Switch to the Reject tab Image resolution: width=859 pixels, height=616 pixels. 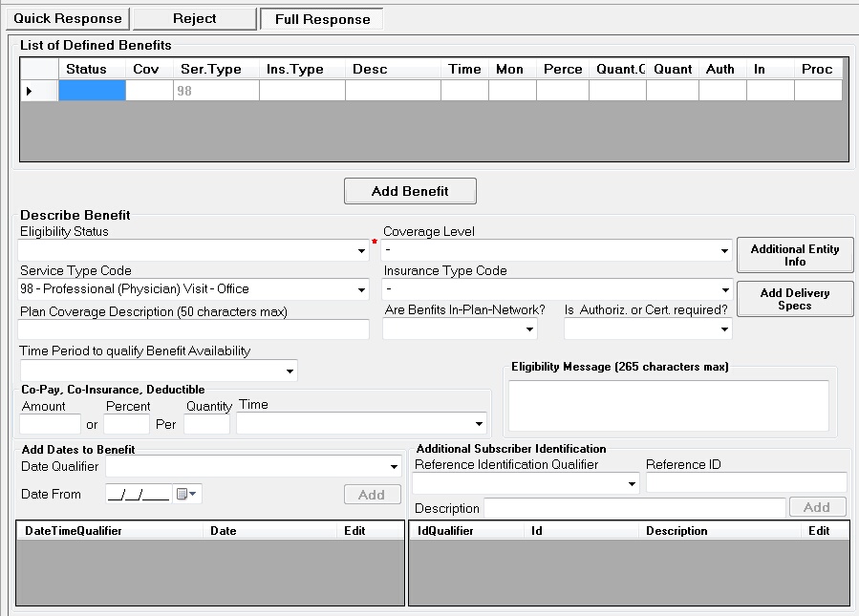194,18
